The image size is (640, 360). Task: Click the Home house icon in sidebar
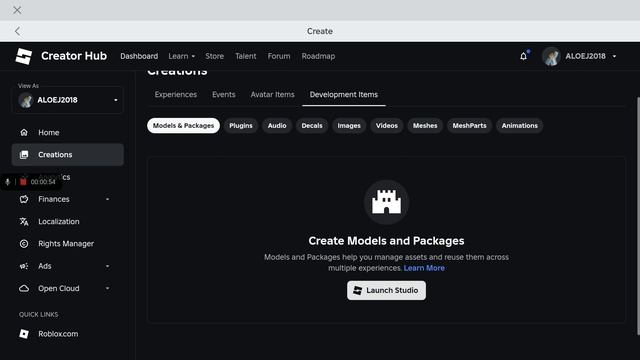pyautogui.click(x=24, y=132)
